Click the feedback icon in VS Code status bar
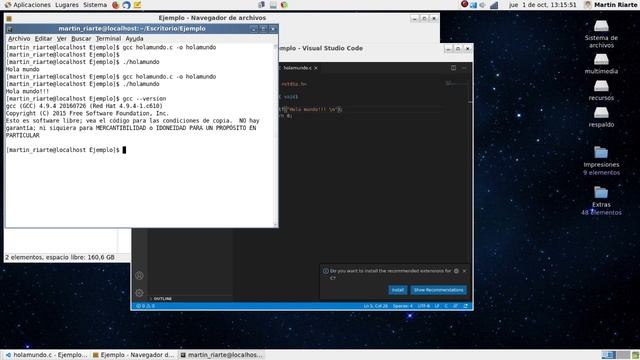The width and height of the screenshot is (640, 360). 456,306
